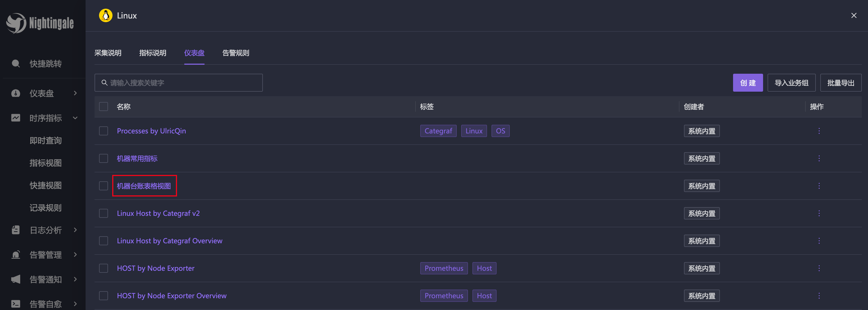The image size is (868, 310).
Task: Open HOST by Node Exporter Overview link
Action: coord(171,295)
